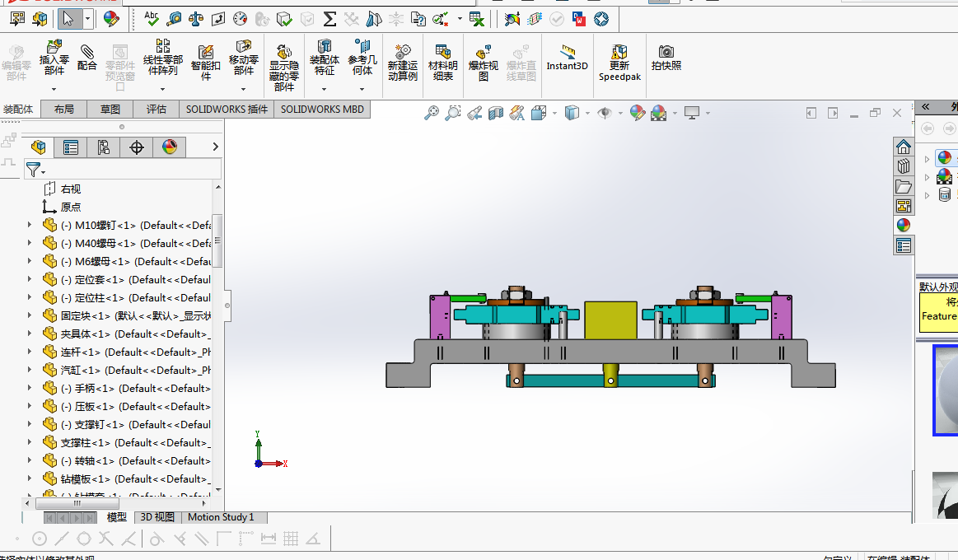Select the 模型 bottom tab
This screenshot has width=958, height=560.
coord(116,517)
